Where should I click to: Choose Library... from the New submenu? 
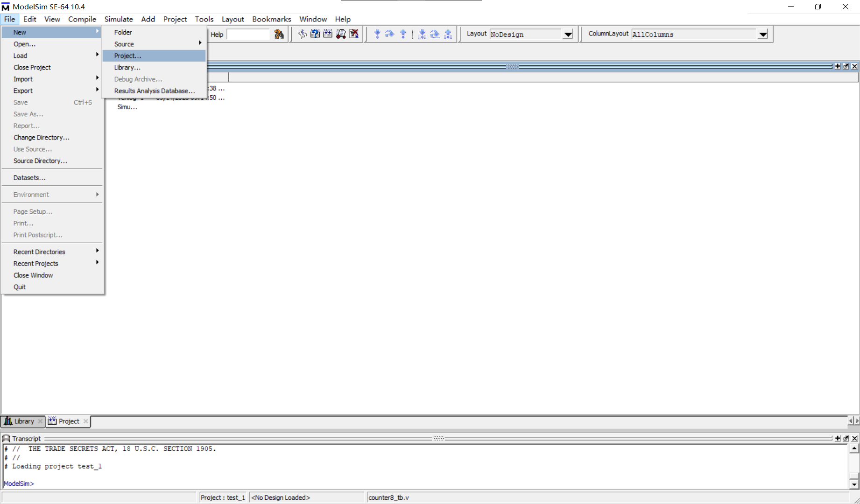[x=154, y=67]
